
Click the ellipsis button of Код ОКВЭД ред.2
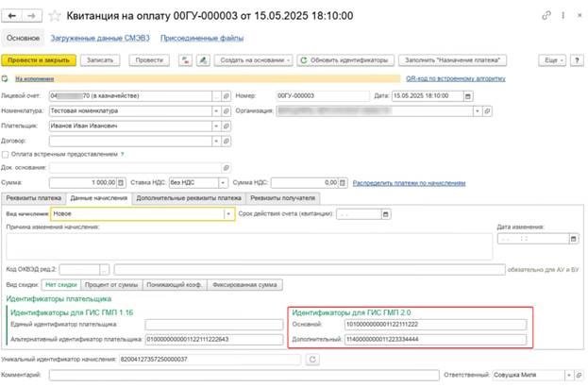pyautogui.click(x=104, y=269)
